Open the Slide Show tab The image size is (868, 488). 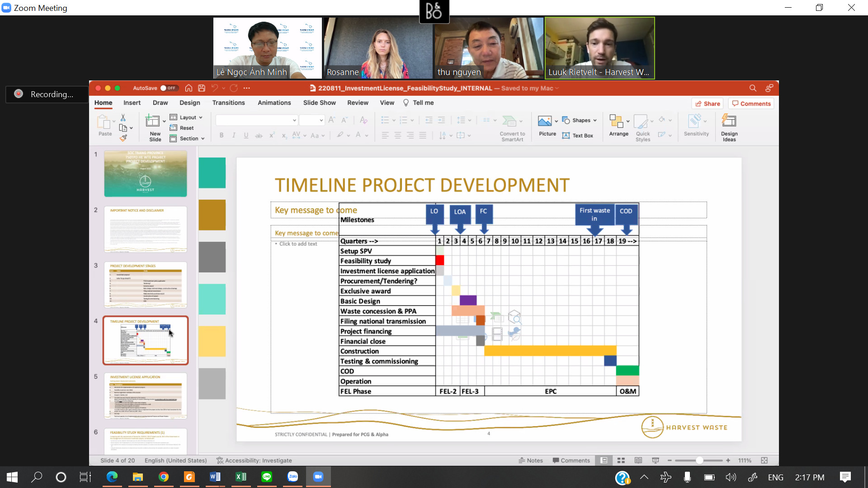(x=319, y=103)
